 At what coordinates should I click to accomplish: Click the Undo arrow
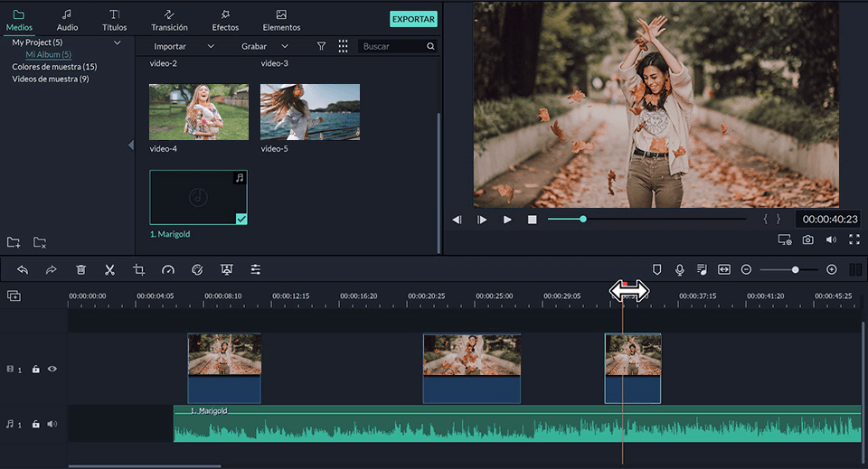[23, 270]
